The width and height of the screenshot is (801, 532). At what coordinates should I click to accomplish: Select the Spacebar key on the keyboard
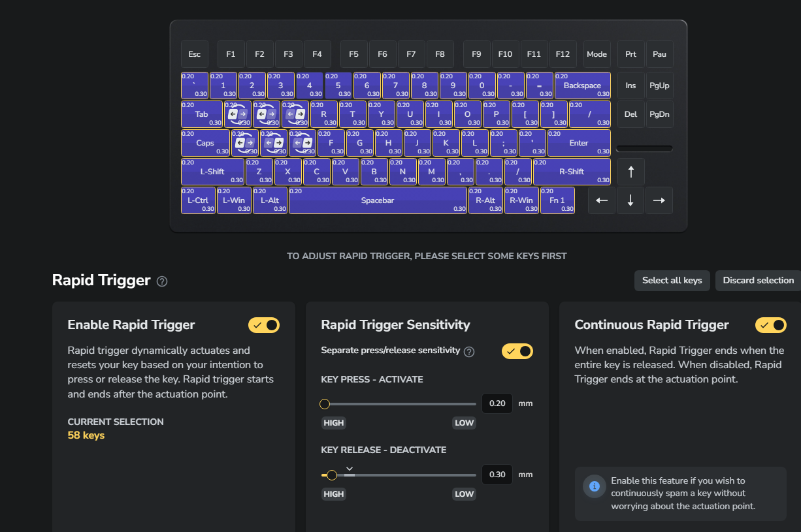point(378,200)
